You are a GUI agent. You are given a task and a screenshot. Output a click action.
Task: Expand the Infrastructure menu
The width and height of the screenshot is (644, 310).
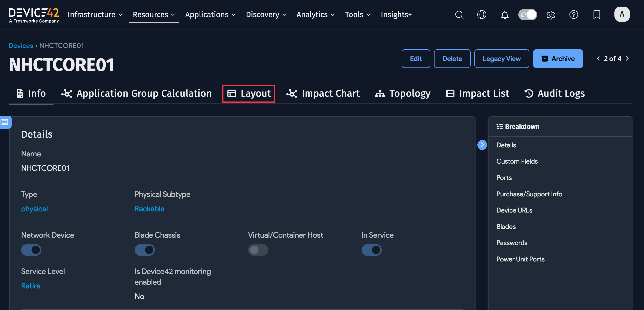point(95,15)
